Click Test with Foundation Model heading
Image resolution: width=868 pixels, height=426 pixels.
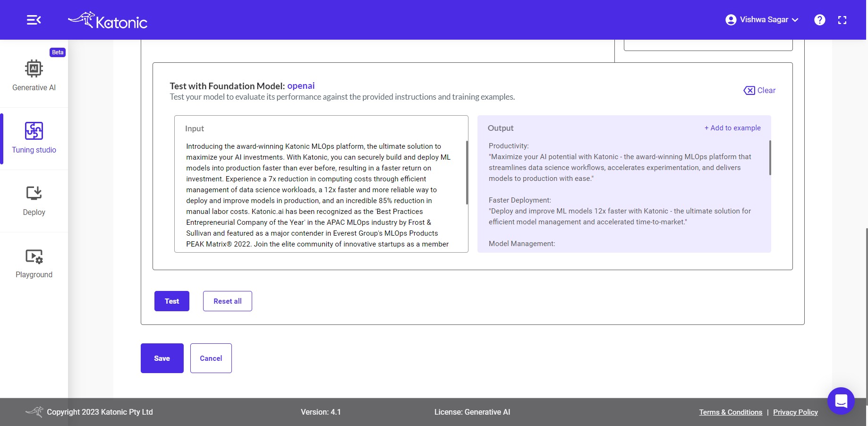227,86
